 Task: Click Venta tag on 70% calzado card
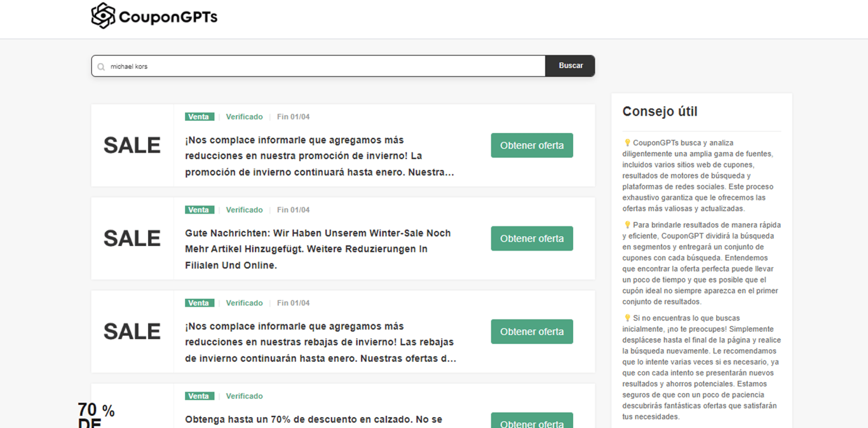pyautogui.click(x=200, y=396)
